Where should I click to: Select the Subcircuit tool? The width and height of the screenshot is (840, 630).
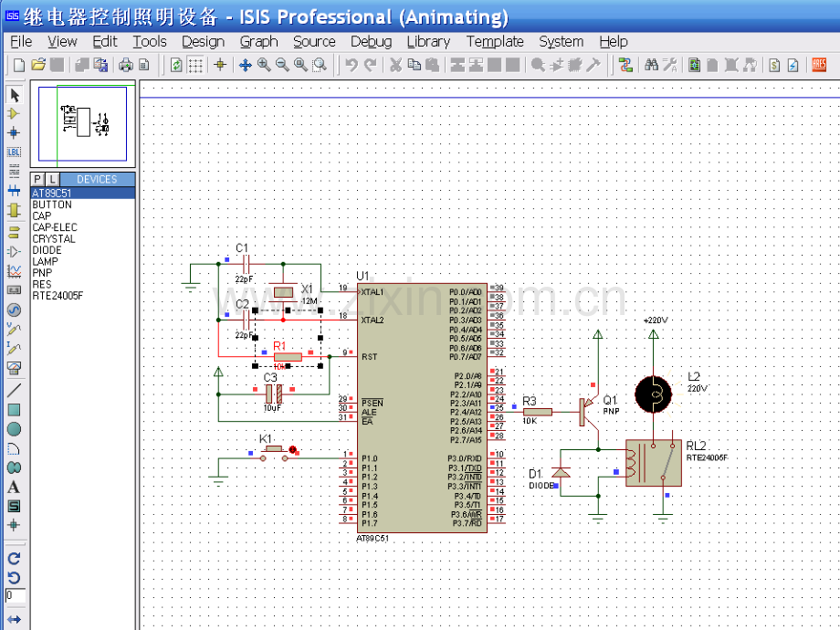point(14,210)
